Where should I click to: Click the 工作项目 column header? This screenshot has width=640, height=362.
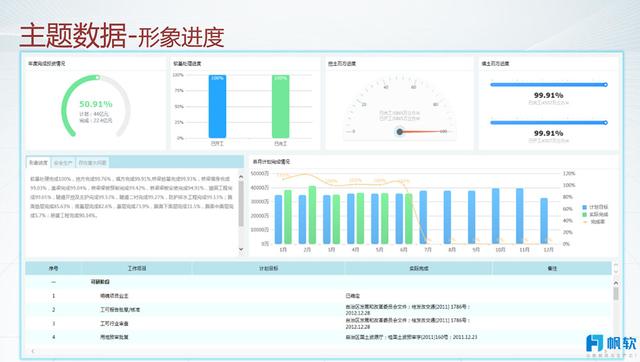(x=137, y=268)
